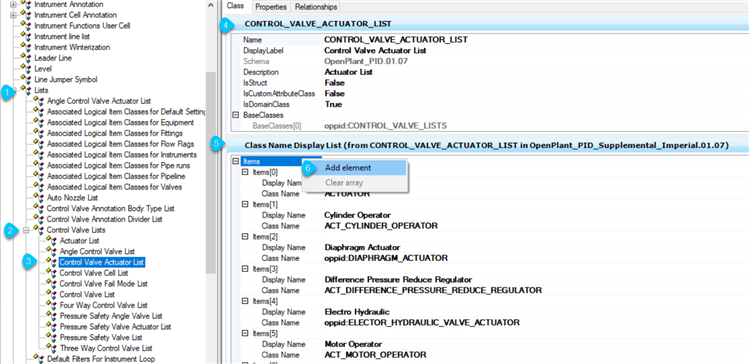Image resolution: width=749 pixels, height=364 pixels.
Task: Click the Instrument Cell Annotation class icon
Action: tap(27, 15)
